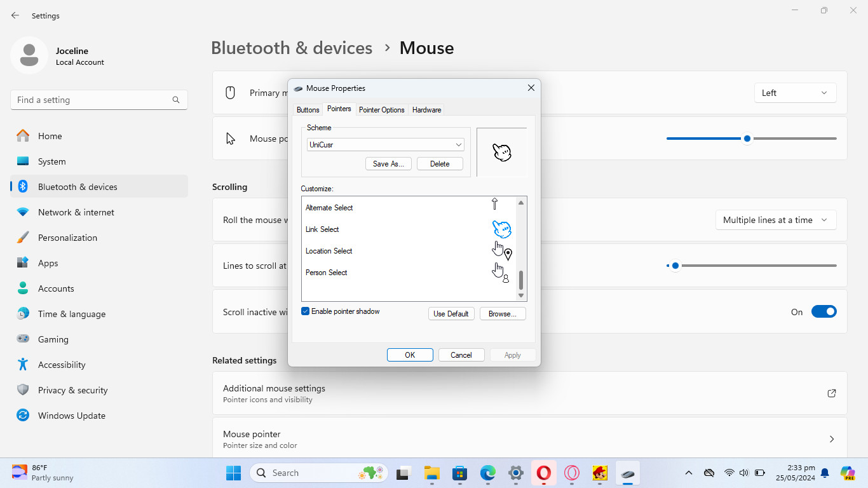Select the Person Select pointer icon
This screenshot has height=488, width=868.
pyautogui.click(x=501, y=273)
